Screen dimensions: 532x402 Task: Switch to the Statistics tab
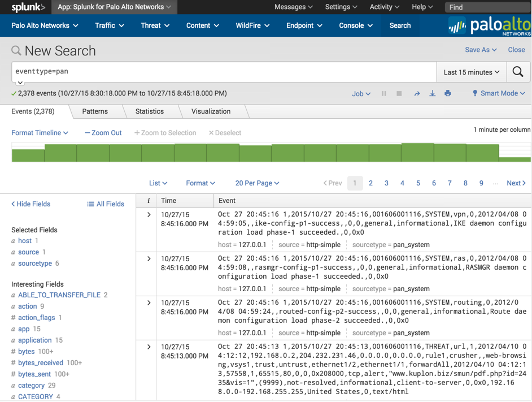[150, 111]
